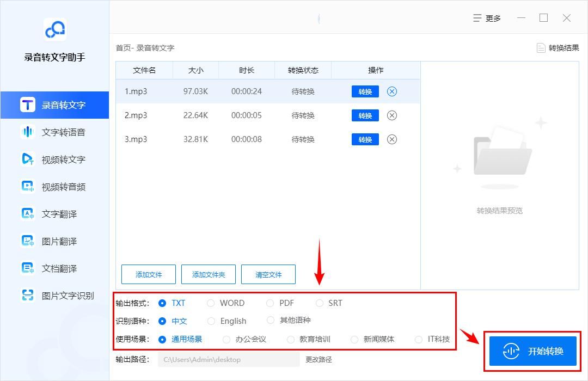The width and height of the screenshot is (588, 381).
Task: Switch to 视频转音频 feature
Action: tap(55, 186)
